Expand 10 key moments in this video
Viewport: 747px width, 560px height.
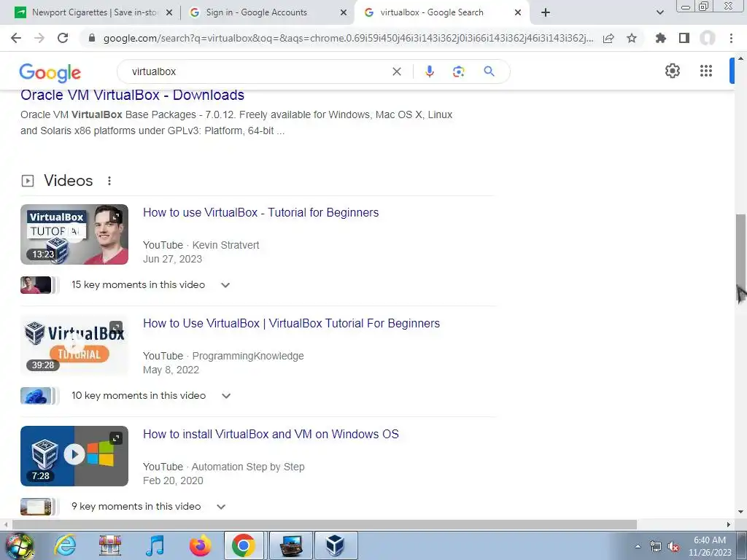226,396
